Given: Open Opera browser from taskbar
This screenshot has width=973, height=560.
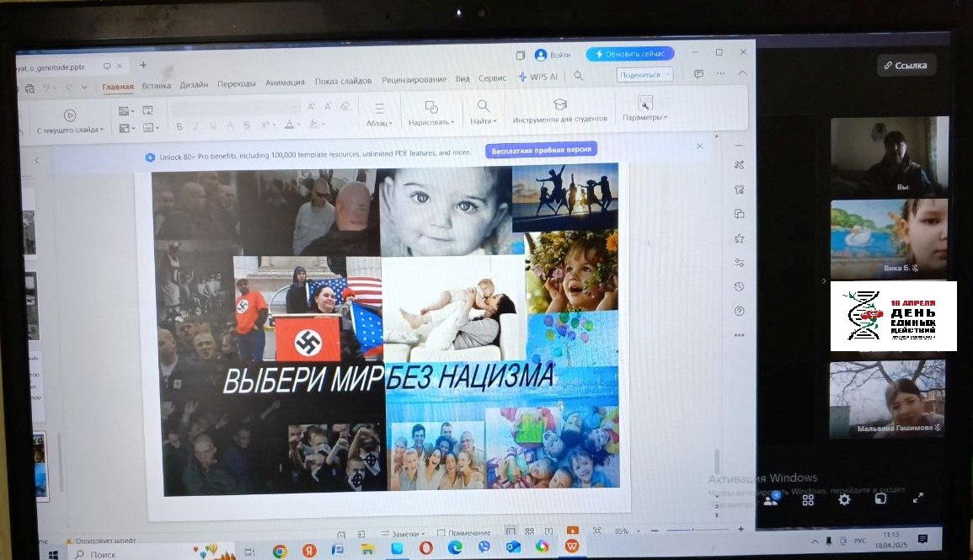Looking at the screenshot, I should [x=425, y=548].
